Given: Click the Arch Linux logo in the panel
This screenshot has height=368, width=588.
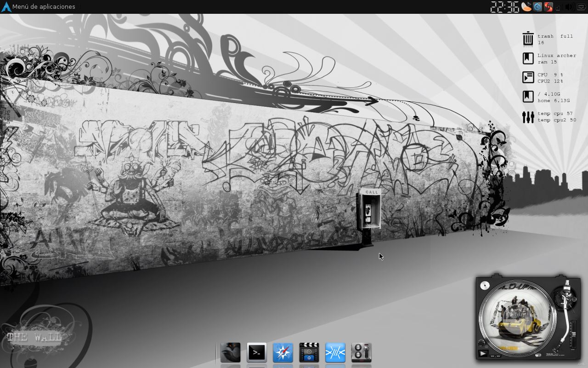Looking at the screenshot, I should [x=6, y=7].
